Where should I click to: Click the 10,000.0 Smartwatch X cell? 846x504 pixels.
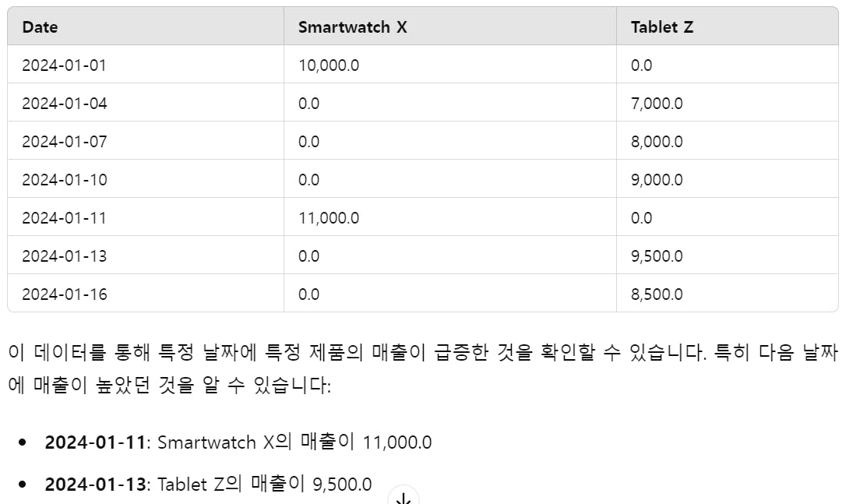coord(329,65)
